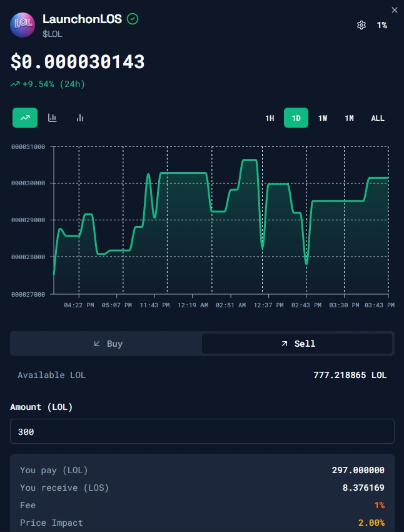Select the 1D timeframe
This screenshot has height=532, width=404.
click(296, 118)
